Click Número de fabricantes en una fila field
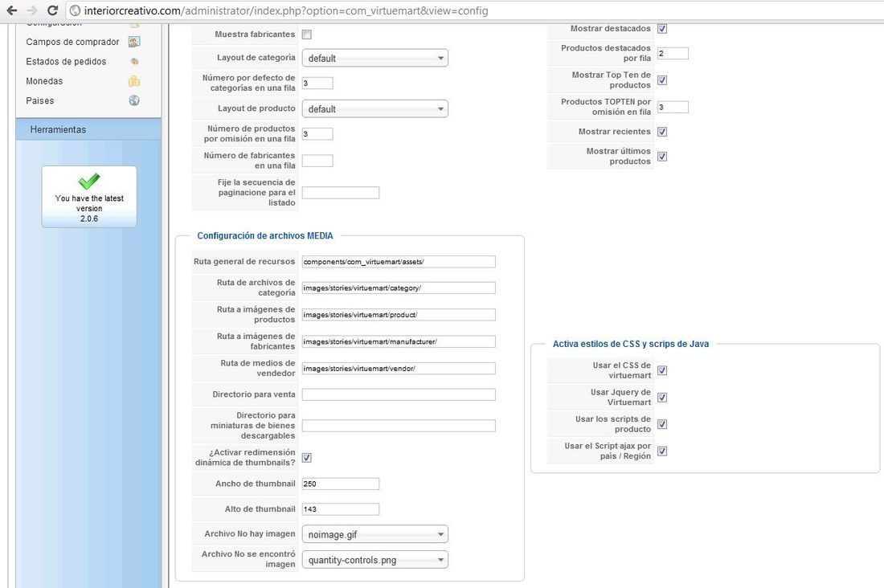Viewport: 884px width, 588px height. pos(317,161)
